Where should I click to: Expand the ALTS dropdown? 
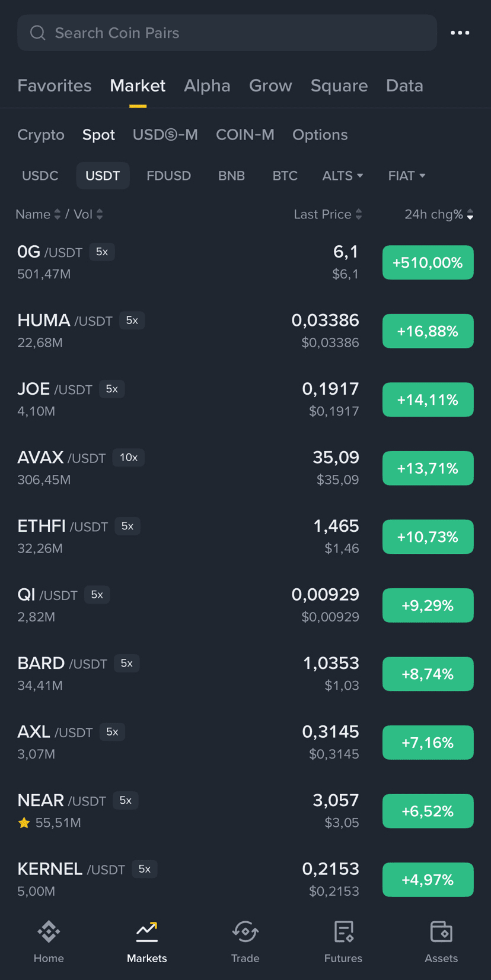(x=342, y=176)
